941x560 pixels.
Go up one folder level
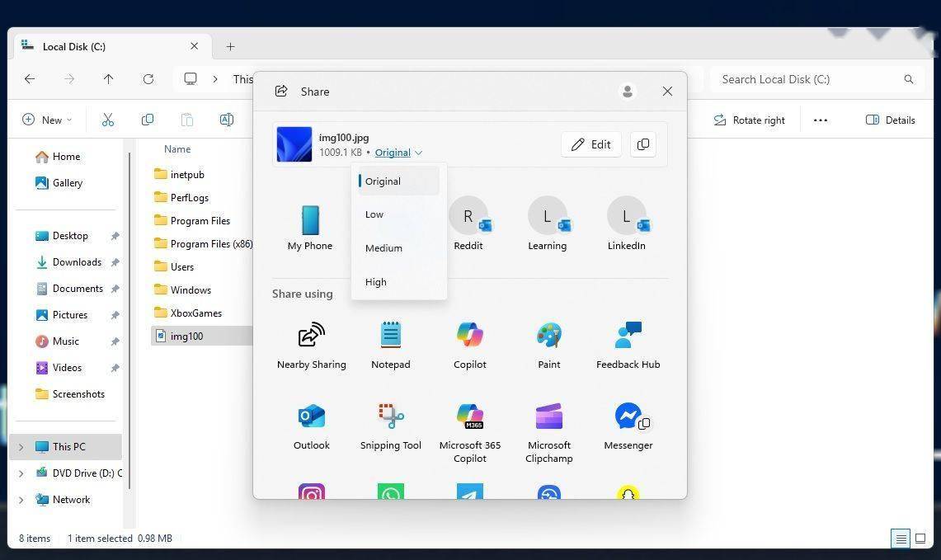109,79
